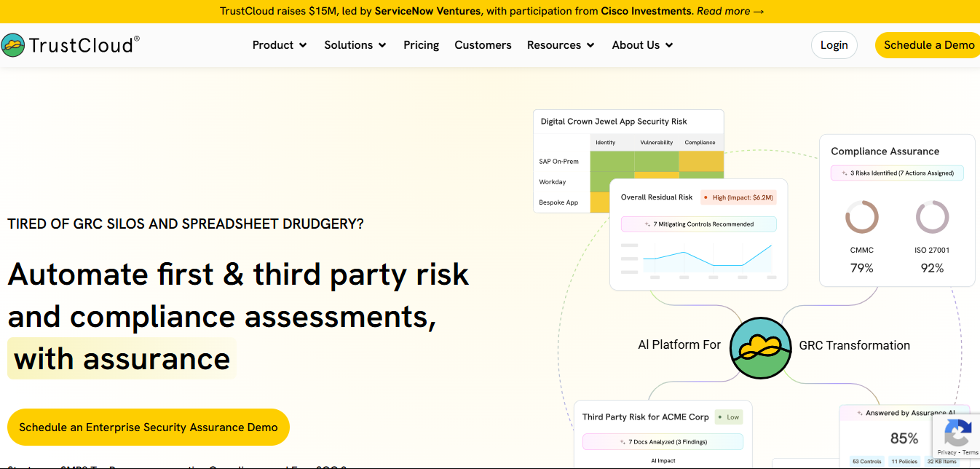Click the SAP On-Prem Identity green cell
This screenshot has height=469, width=980.
[x=612, y=161]
